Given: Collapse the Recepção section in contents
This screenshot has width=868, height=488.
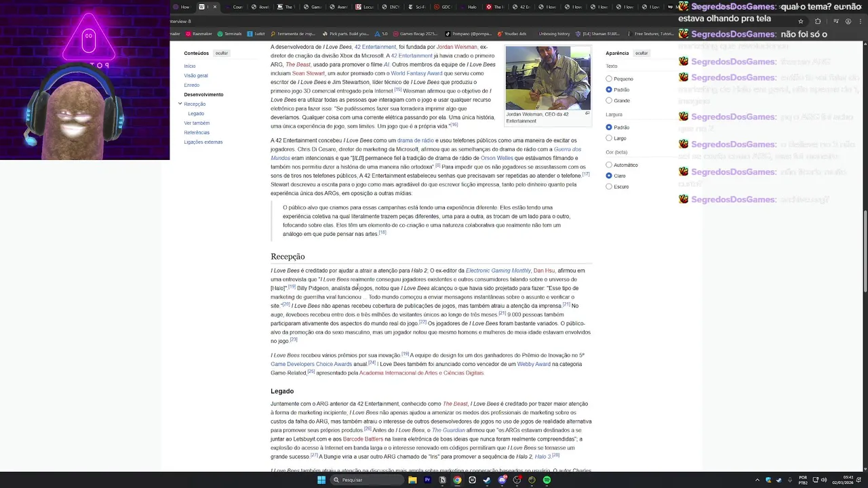Looking at the screenshot, I should click(x=180, y=104).
